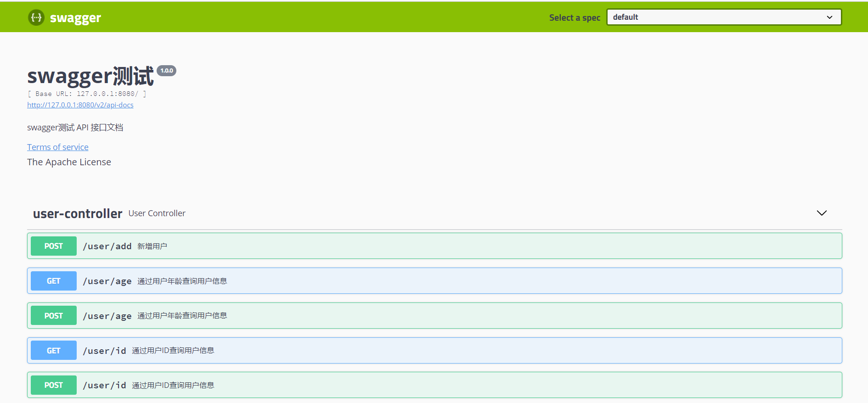The image size is (868, 403).
Task: Click the GET badge for /user/id
Action: (x=54, y=351)
